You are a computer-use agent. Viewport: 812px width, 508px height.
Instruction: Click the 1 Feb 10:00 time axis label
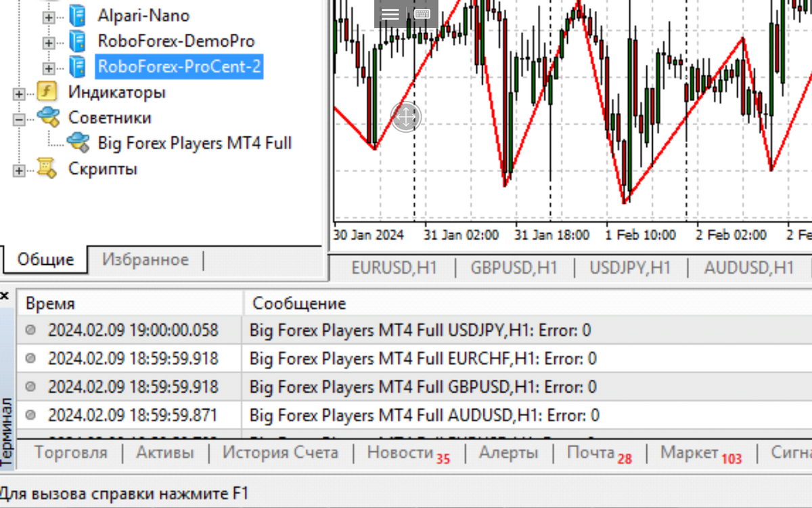(x=640, y=235)
